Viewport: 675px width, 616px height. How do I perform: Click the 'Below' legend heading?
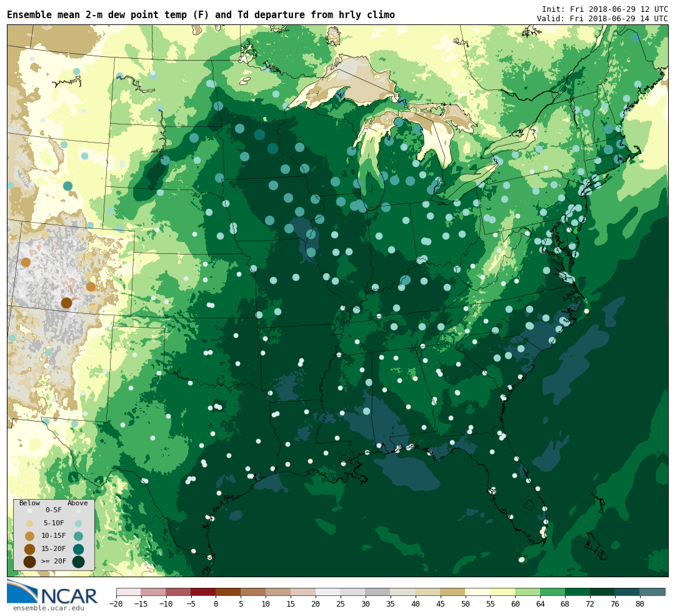(30, 503)
